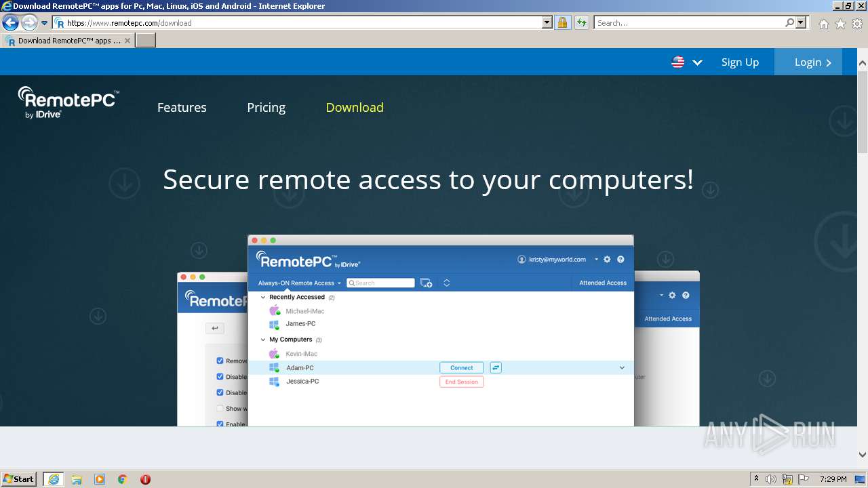Select James-PC in the list
868x488 pixels.
pos(300,324)
